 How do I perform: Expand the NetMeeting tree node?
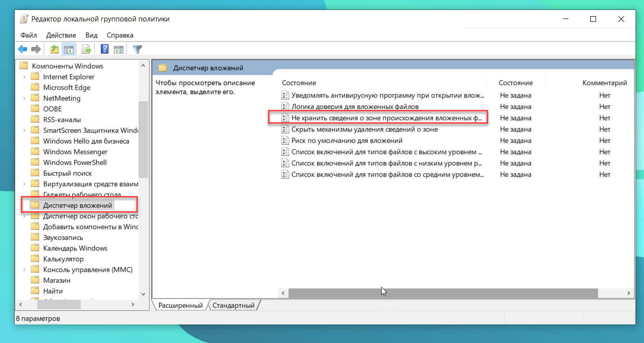coord(24,98)
